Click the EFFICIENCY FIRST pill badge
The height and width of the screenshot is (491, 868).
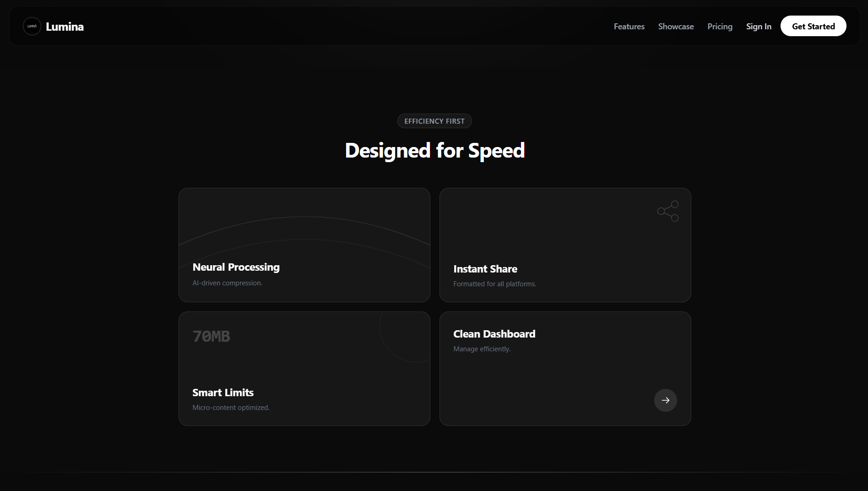(434, 121)
